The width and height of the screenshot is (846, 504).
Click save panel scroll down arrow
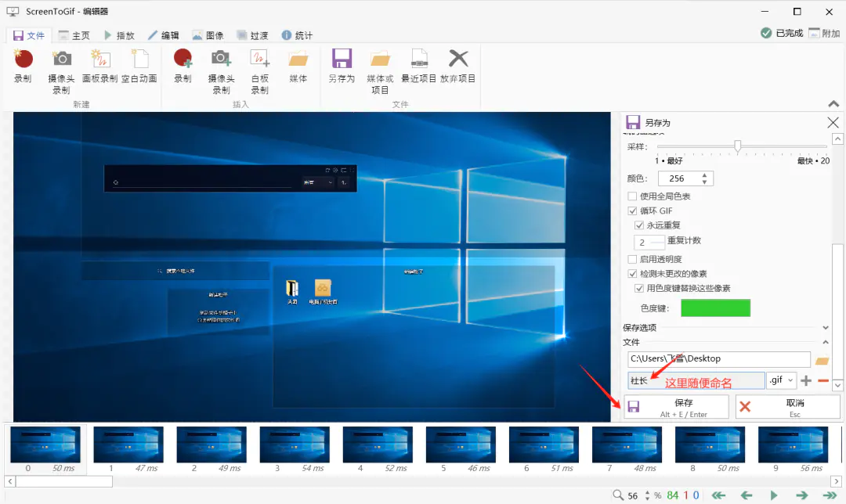click(837, 385)
